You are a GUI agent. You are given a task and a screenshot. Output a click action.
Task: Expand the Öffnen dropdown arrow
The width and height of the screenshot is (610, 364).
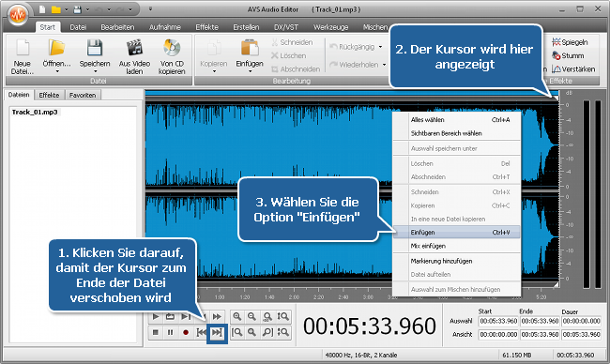click(57, 71)
